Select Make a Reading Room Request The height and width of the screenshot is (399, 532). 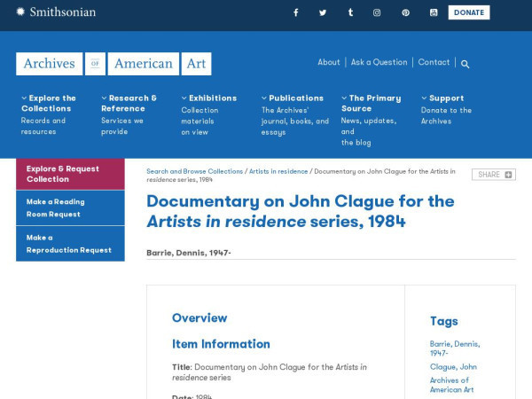point(70,208)
